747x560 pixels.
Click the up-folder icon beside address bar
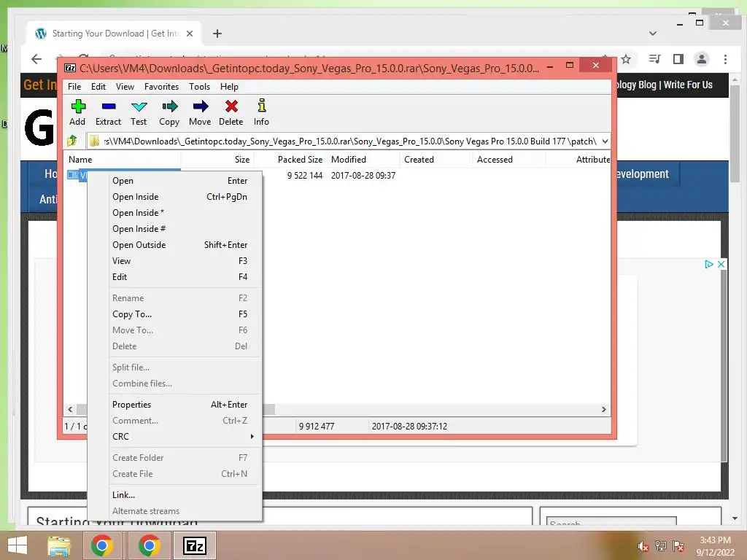[72, 141]
